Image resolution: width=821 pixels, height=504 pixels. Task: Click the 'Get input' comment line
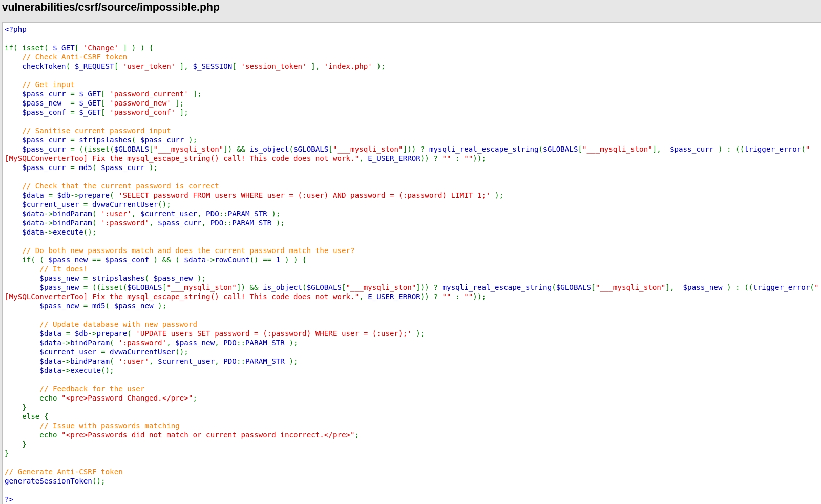(48, 85)
